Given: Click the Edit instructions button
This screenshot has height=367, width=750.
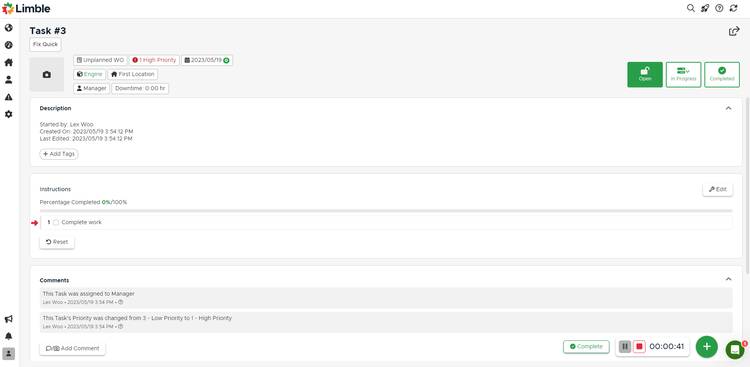Looking at the screenshot, I should point(717,189).
